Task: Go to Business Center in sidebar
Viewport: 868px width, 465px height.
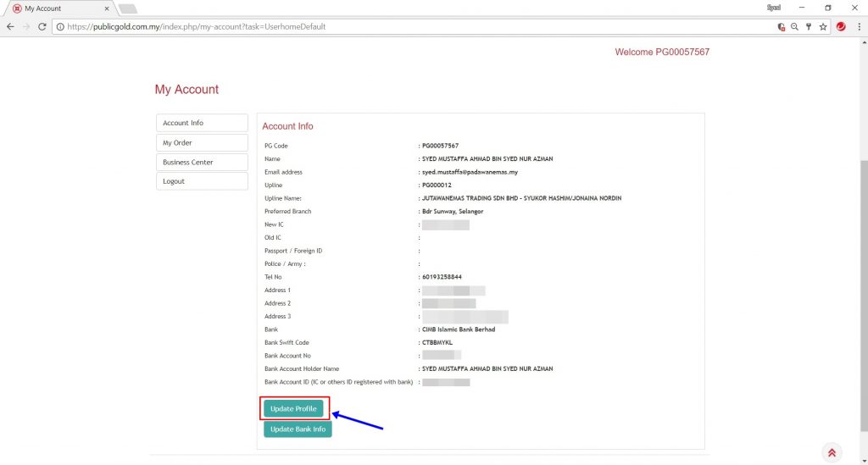Action: coord(202,162)
